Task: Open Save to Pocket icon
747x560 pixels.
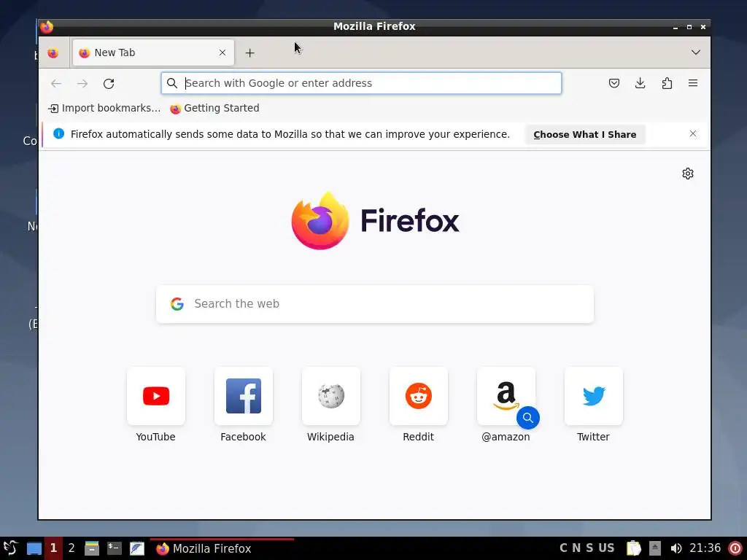Action: 614,83
